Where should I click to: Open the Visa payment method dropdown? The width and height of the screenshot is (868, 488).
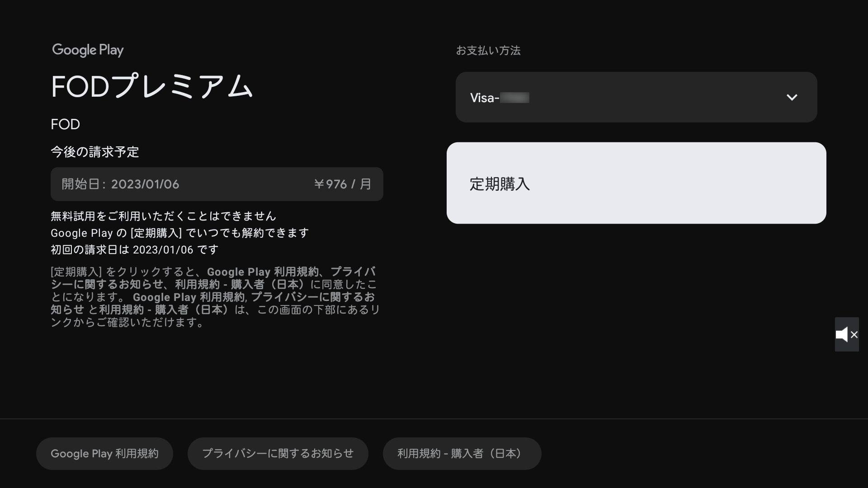click(636, 97)
